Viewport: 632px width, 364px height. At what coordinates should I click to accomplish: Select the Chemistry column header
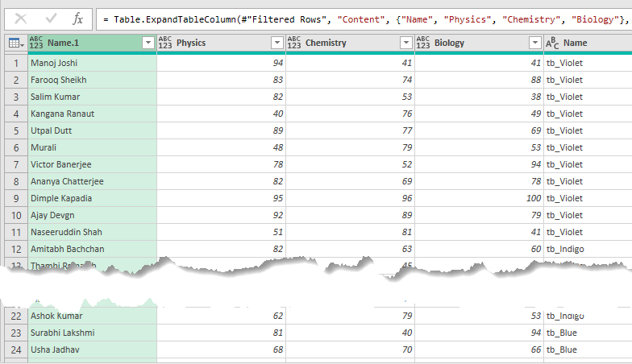(x=350, y=43)
